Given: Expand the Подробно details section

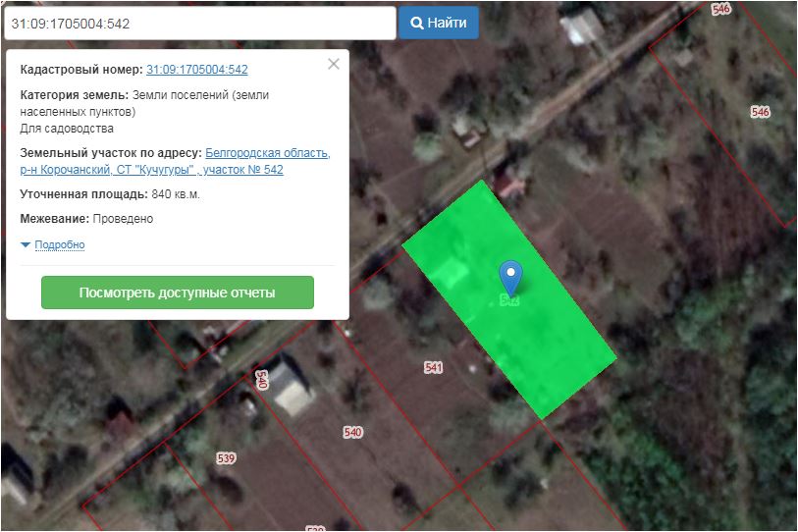Looking at the screenshot, I should click(x=60, y=244).
